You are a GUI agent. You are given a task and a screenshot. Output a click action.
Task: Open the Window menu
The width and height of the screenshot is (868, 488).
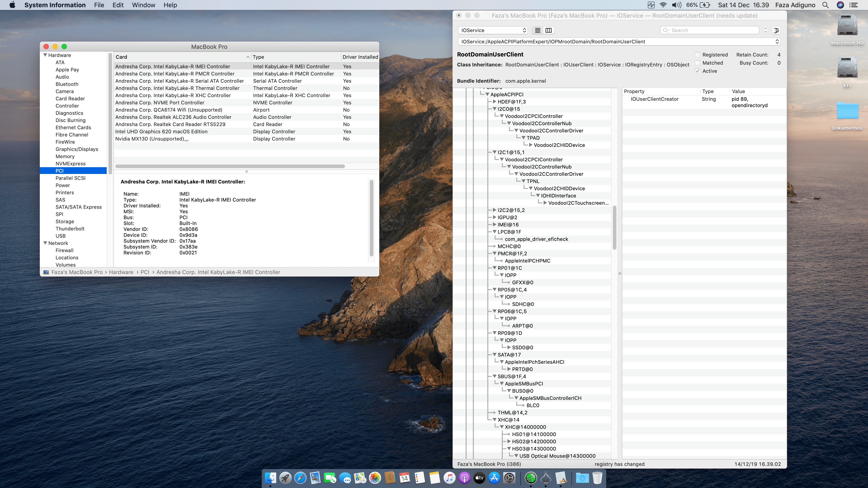click(x=143, y=5)
